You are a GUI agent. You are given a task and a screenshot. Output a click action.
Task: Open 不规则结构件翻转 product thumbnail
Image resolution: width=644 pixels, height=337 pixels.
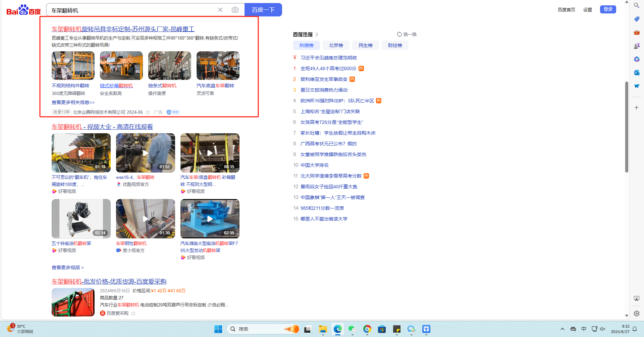point(73,65)
